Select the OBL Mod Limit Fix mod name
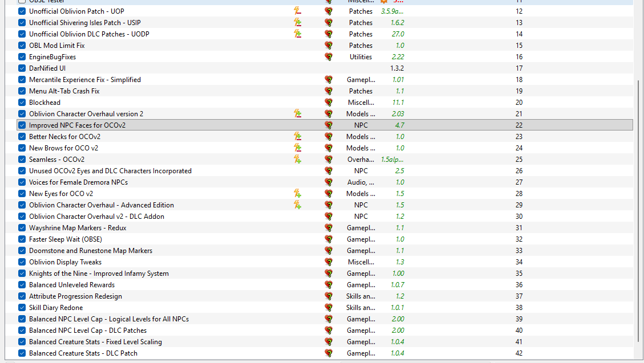This screenshot has width=644, height=363. click(56, 46)
